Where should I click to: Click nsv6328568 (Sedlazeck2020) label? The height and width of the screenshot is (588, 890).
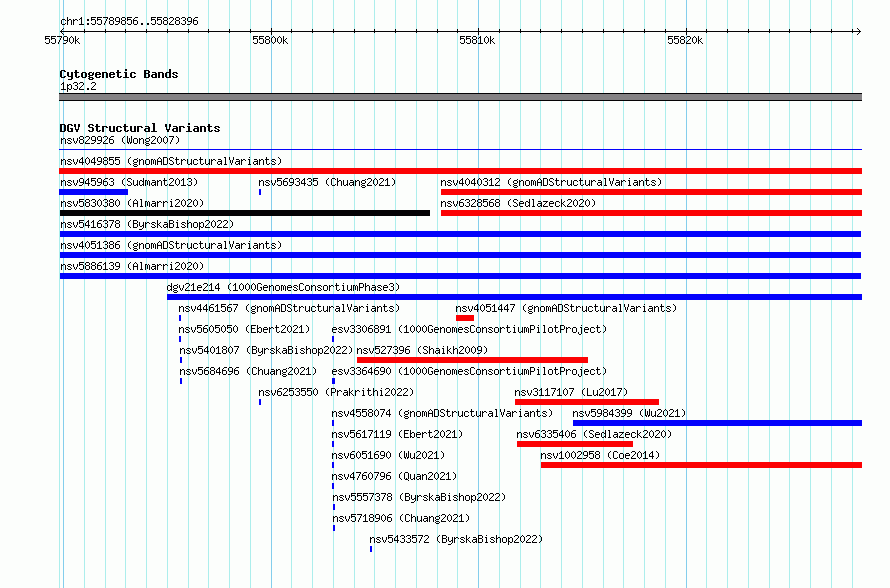click(518, 203)
